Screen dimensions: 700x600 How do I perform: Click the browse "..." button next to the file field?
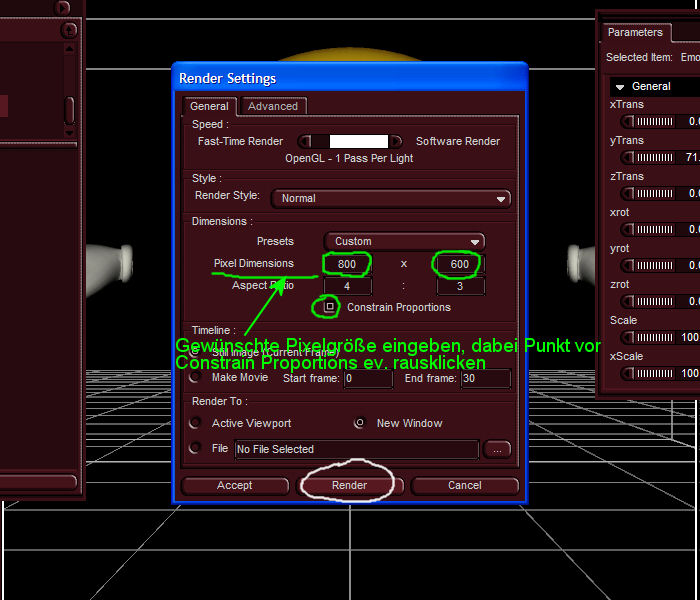[x=497, y=450]
